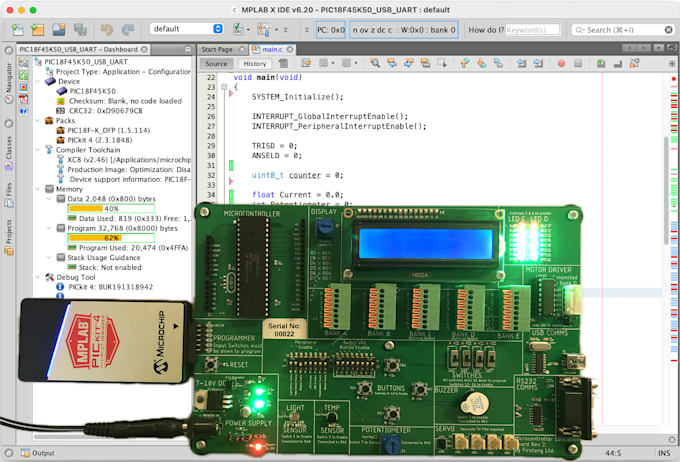Click the Undo arrow in the toolbar

pyautogui.click(x=107, y=29)
